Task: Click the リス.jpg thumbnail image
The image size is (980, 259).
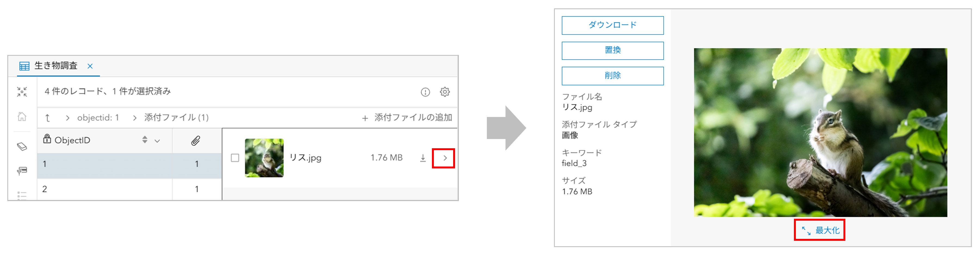Action: (264, 158)
